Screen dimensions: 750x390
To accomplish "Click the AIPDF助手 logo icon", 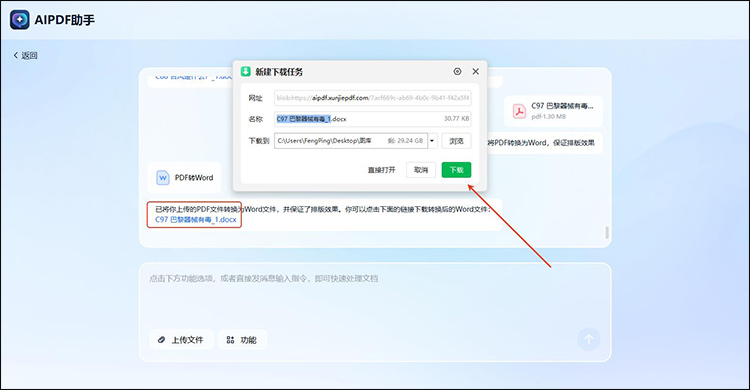I will (20, 20).
